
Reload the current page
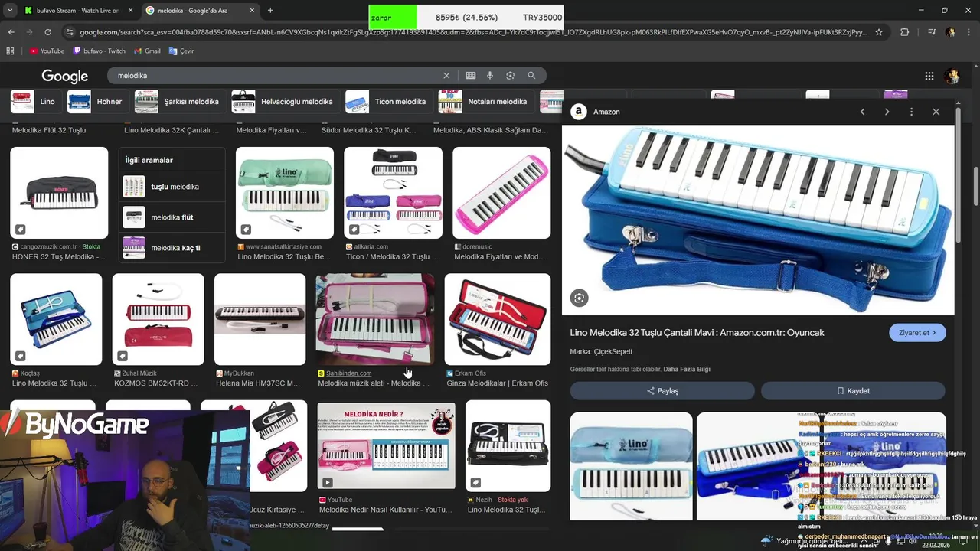[x=47, y=32]
